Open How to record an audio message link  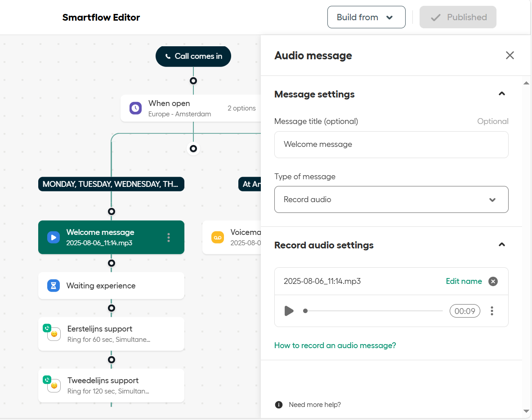coord(335,345)
